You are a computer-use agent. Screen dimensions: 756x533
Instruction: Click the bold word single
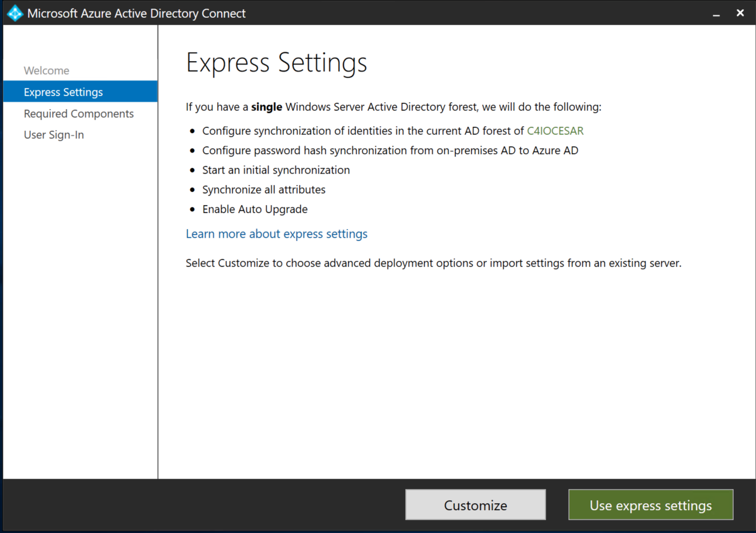coord(266,107)
